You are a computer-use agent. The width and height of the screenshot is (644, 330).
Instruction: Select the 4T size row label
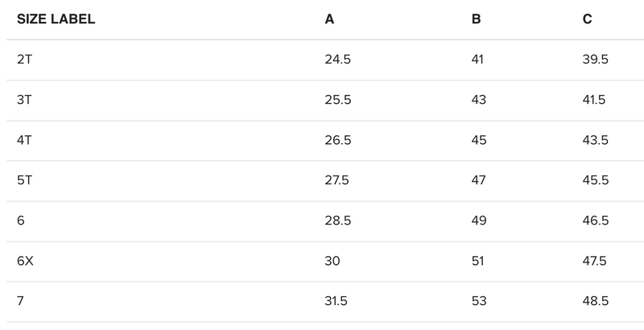(x=24, y=140)
